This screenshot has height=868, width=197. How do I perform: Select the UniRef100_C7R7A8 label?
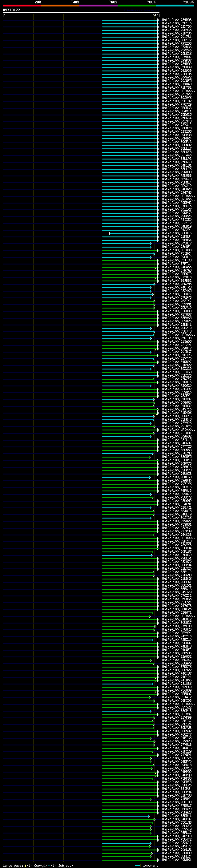(x=177, y=271)
